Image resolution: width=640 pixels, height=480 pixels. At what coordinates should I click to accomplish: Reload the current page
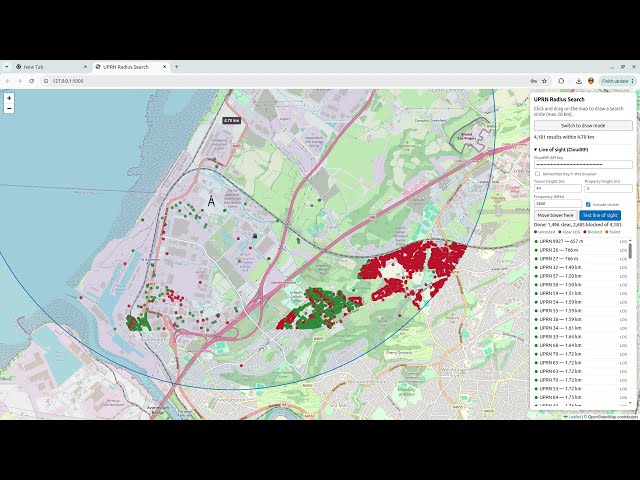32,81
